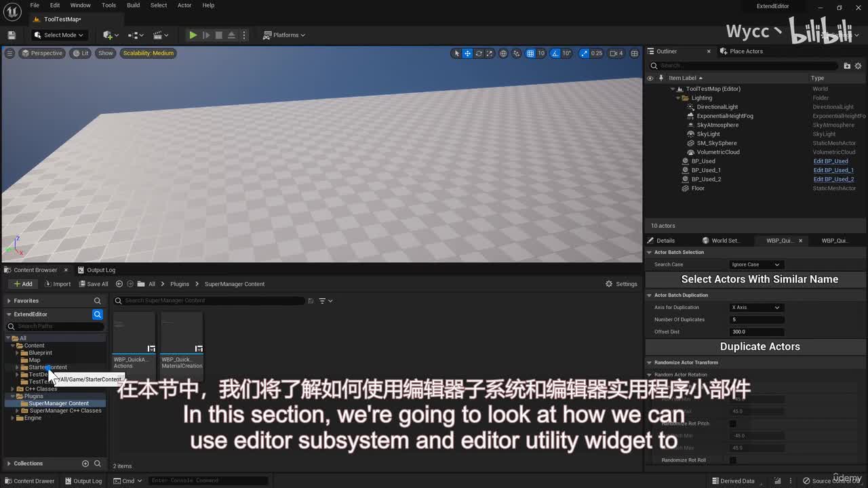This screenshot has width=868, height=488.
Task: Open the File menu
Action: coord(35,5)
